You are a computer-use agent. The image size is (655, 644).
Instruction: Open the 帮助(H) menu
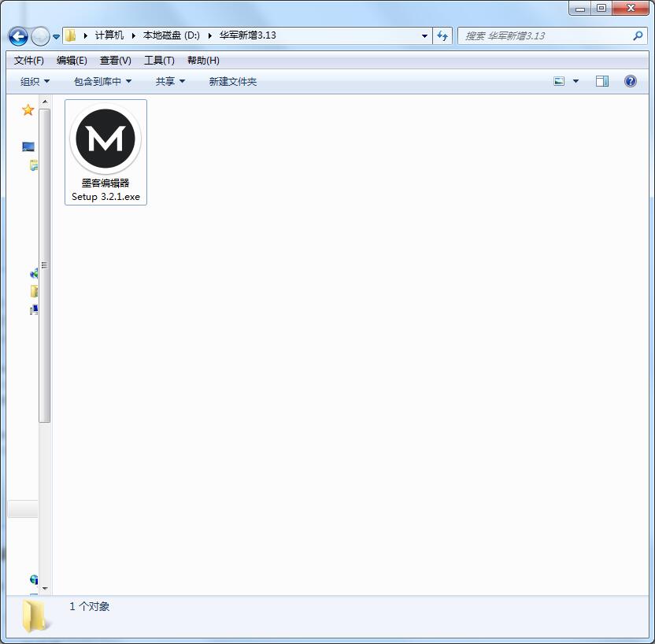pyautogui.click(x=203, y=61)
